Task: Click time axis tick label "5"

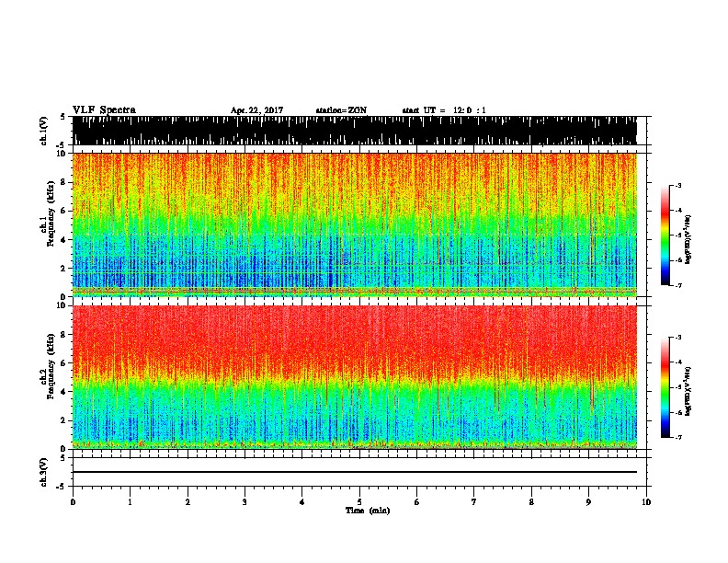Action: click(359, 502)
